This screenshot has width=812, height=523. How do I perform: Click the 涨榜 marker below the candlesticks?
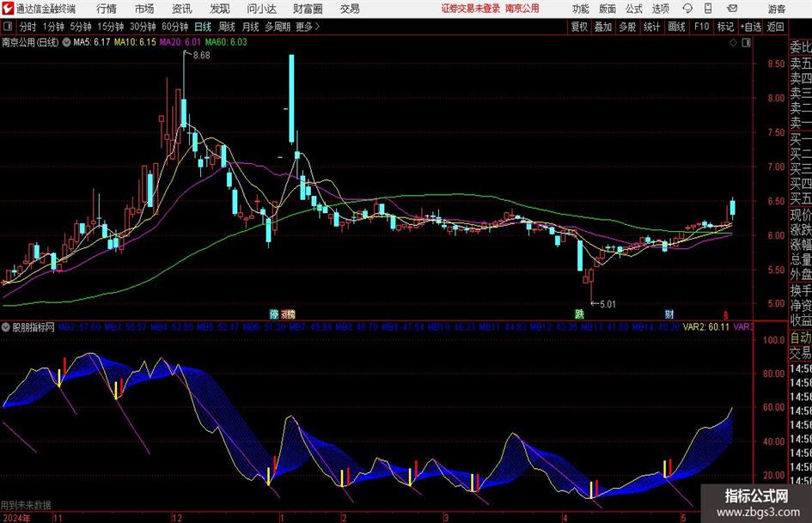pos(288,313)
